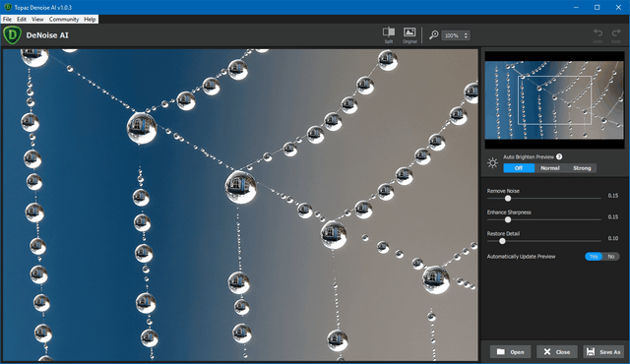Click the Topaz title bar app icon
The image size is (630, 364).
coord(8,7)
